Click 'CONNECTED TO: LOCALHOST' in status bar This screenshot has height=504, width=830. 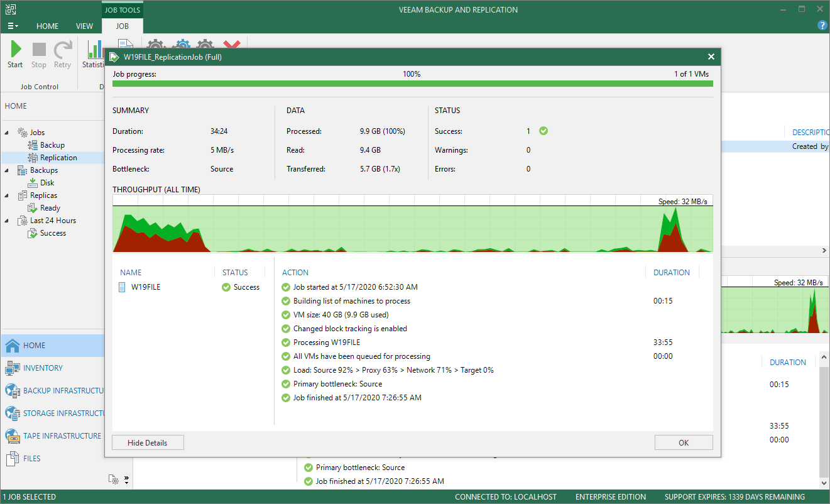(x=506, y=497)
